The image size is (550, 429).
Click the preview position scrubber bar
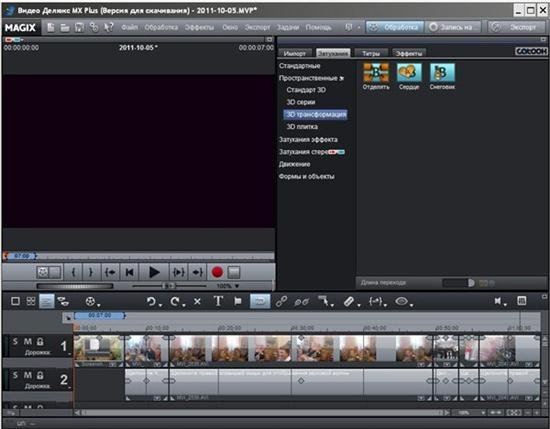[139, 256]
